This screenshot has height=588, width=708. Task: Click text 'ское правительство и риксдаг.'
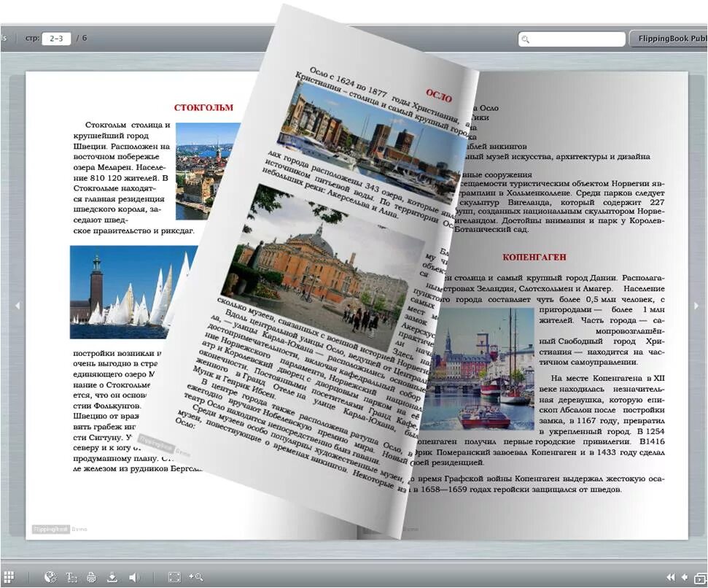point(133,231)
